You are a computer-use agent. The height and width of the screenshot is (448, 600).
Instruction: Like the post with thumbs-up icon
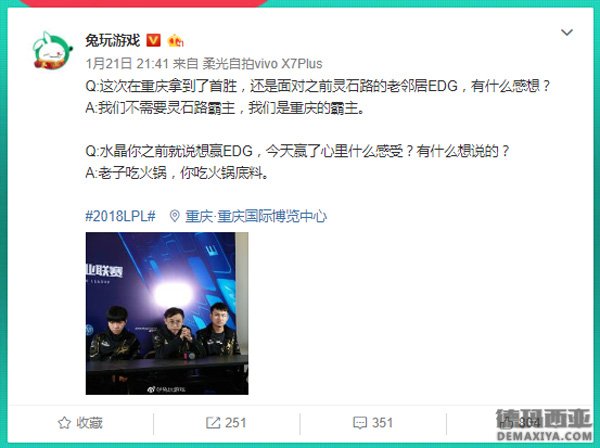(507, 423)
